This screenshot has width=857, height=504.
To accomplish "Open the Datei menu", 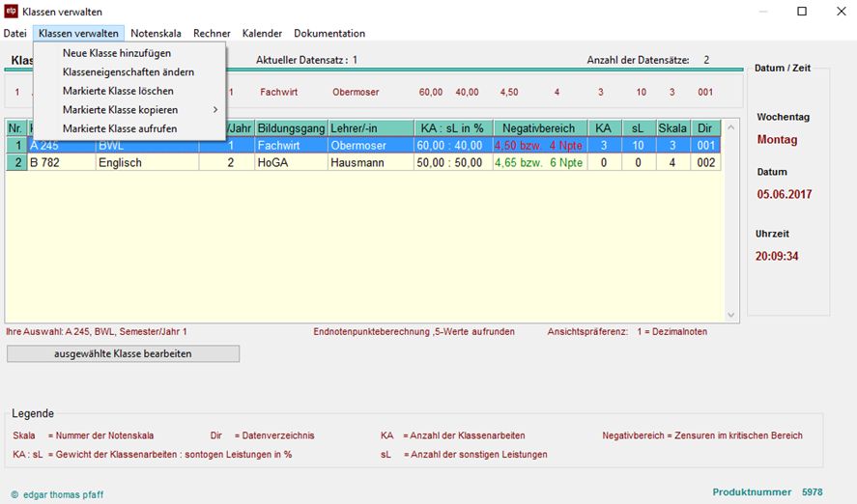I will pos(14,33).
